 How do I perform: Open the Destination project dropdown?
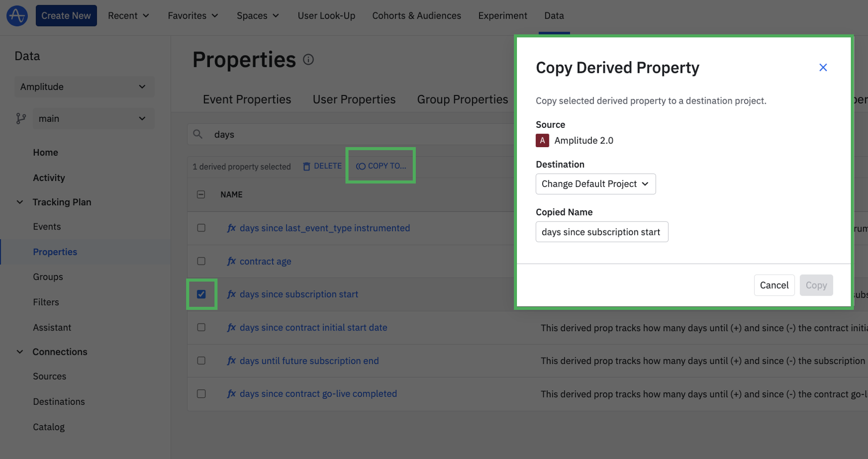point(595,184)
